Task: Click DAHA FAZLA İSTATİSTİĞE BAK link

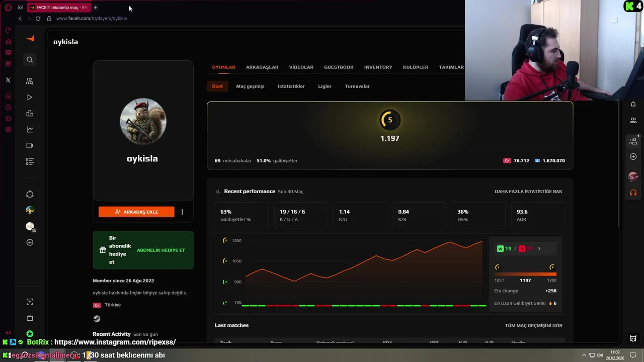Action: coord(528,192)
